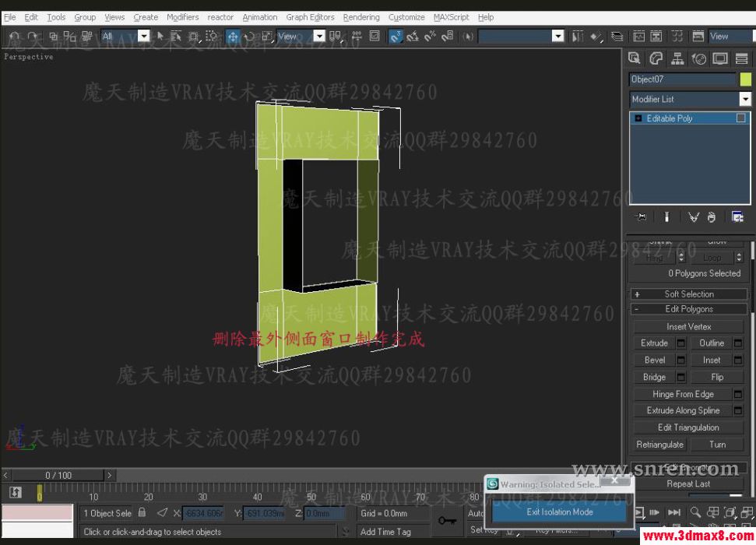Open the Display panel
The height and width of the screenshot is (545, 756).
coord(719,58)
